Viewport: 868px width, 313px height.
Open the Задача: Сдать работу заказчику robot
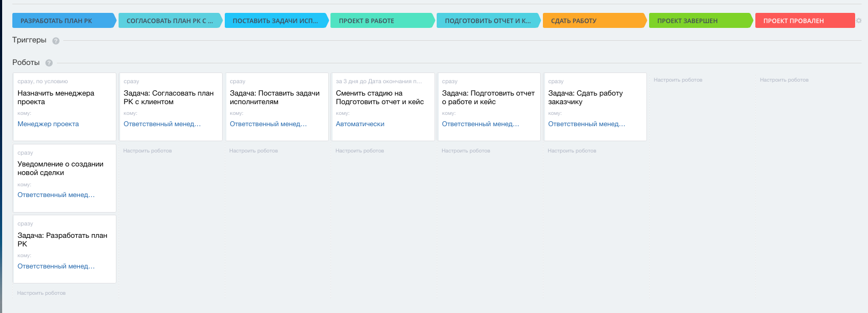click(x=585, y=97)
